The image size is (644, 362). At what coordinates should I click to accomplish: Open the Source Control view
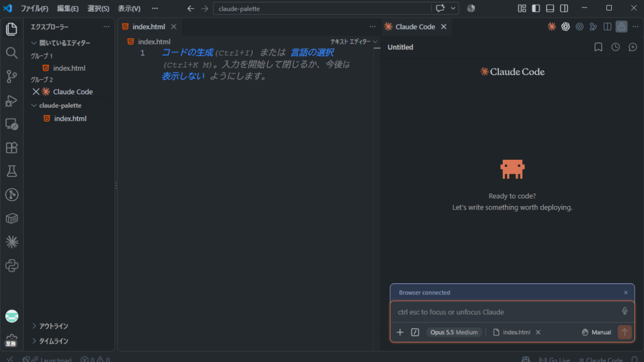(12, 77)
